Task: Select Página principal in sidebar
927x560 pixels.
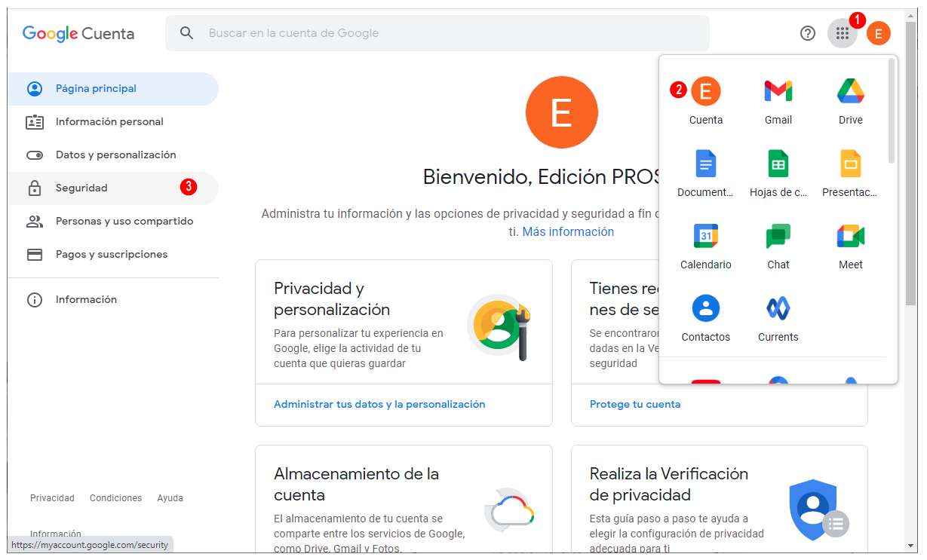Action: (113, 89)
